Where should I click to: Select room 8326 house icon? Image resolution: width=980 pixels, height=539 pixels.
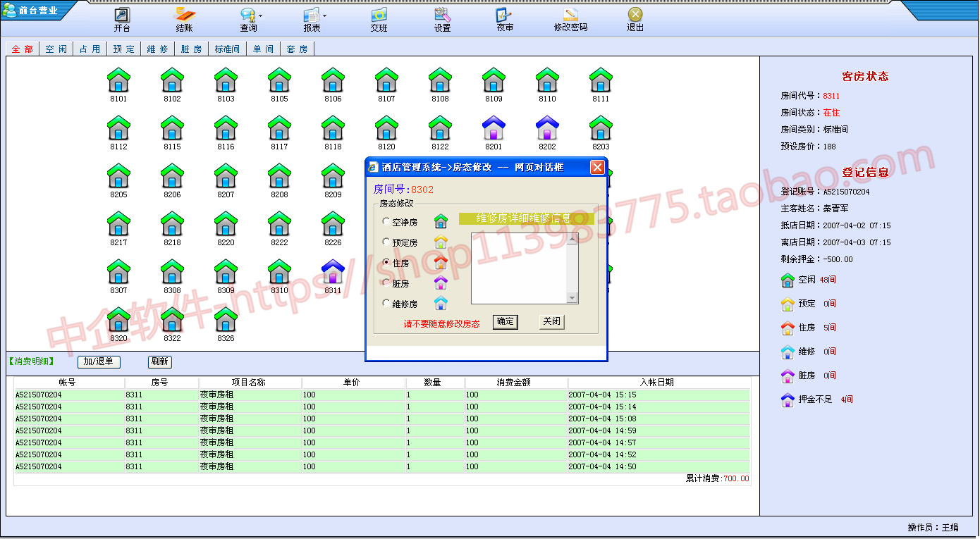point(226,319)
